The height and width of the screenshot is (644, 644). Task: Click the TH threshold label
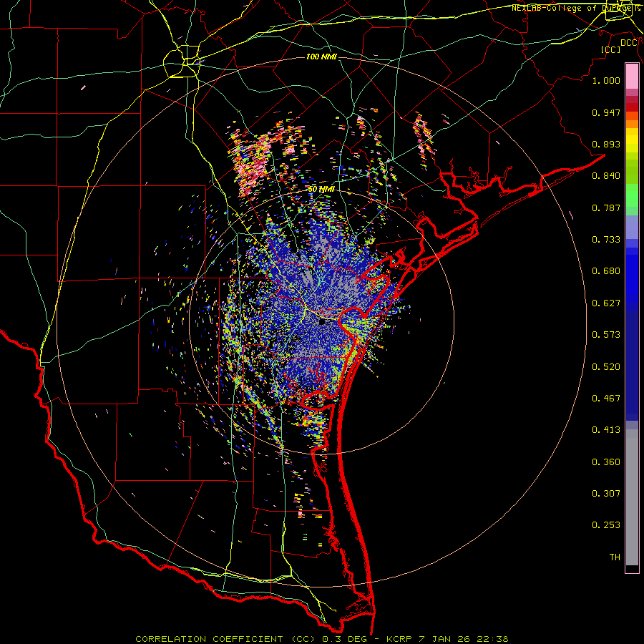point(615,557)
